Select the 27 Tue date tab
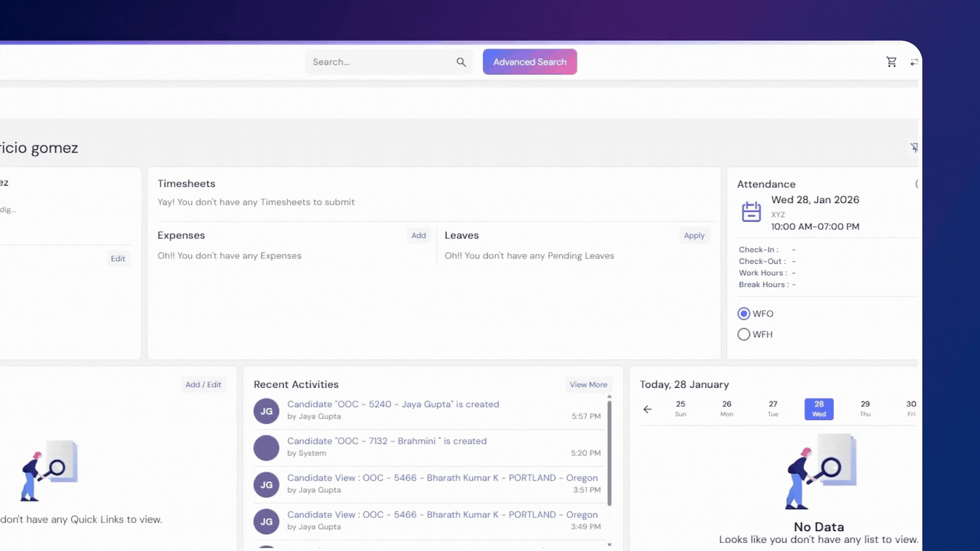Screen dimensions: 980x551 (x=773, y=409)
